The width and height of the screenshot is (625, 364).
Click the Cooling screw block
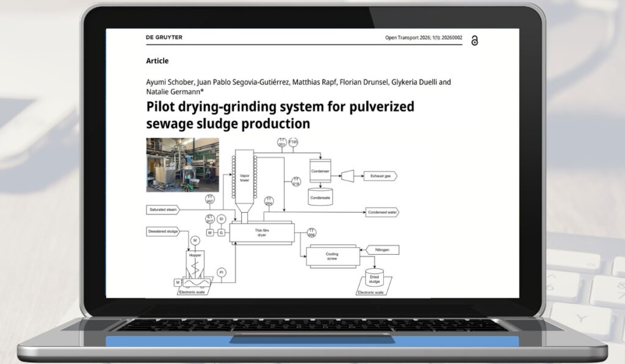tap(331, 257)
